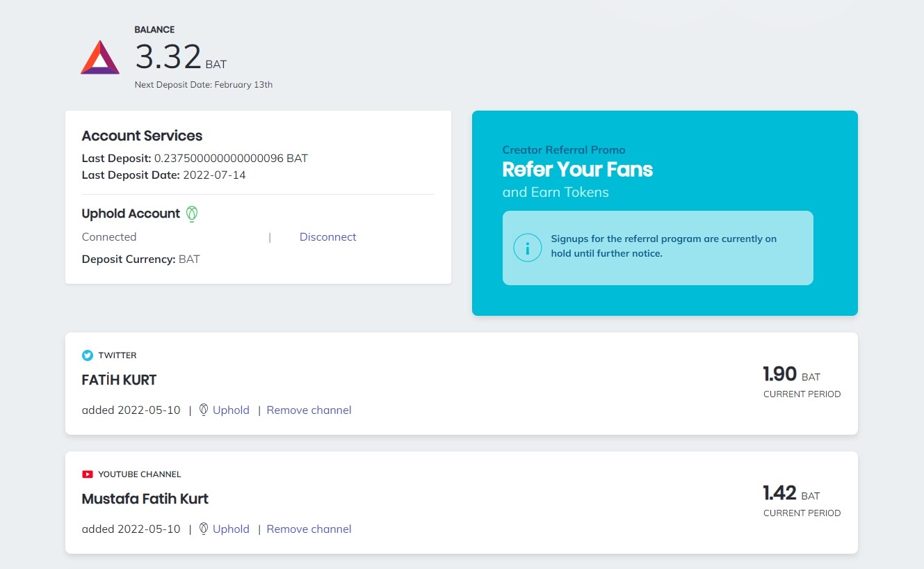
Task: Click the Uphold logo beside Uphold Account
Action: 193,214
